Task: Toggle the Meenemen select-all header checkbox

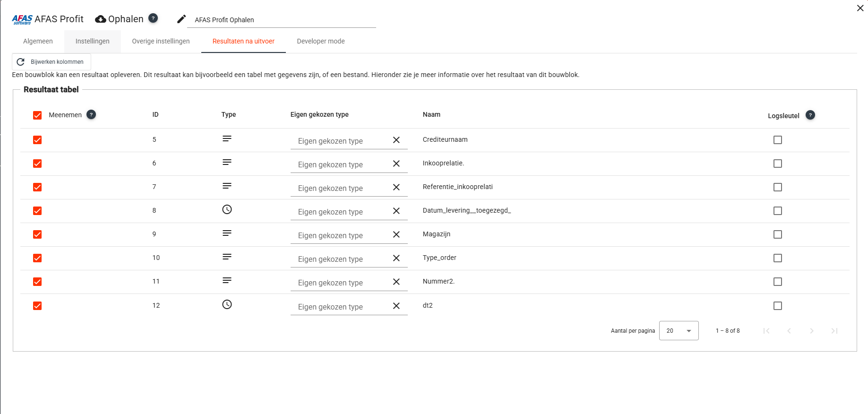Action: [37, 115]
